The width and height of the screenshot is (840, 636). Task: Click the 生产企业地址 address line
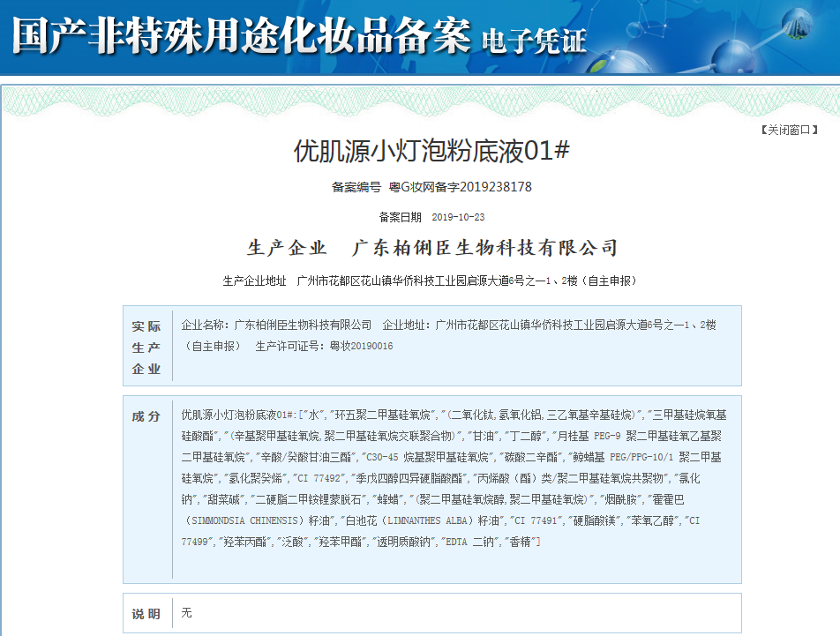[429, 281]
